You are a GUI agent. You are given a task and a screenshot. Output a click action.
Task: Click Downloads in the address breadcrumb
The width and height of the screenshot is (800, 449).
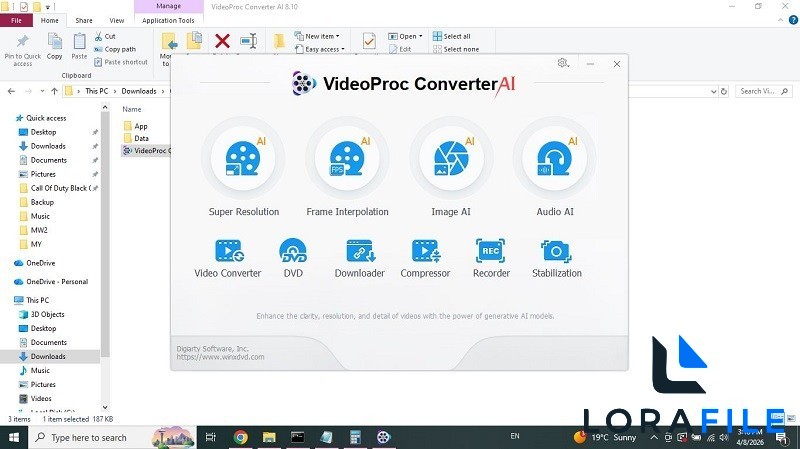(139, 91)
